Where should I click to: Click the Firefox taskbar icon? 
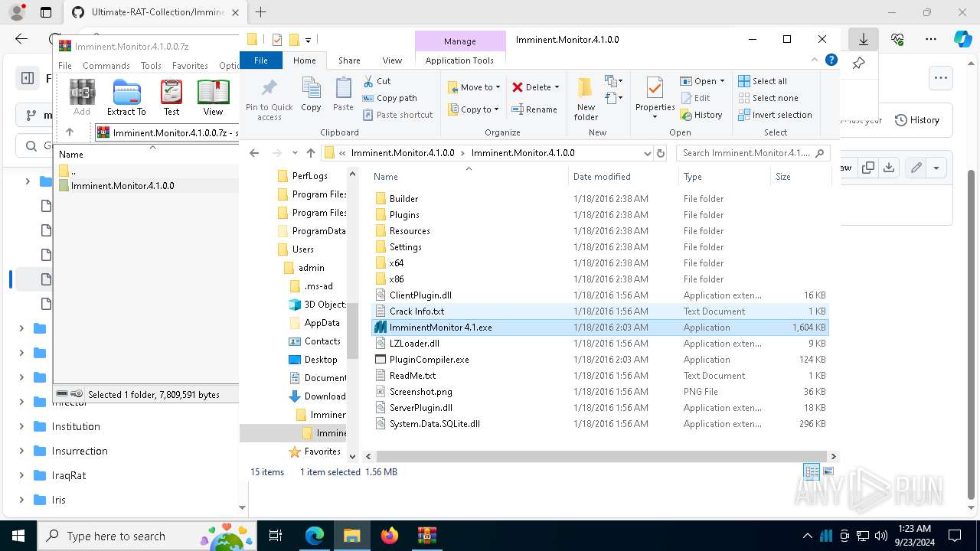tap(390, 536)
